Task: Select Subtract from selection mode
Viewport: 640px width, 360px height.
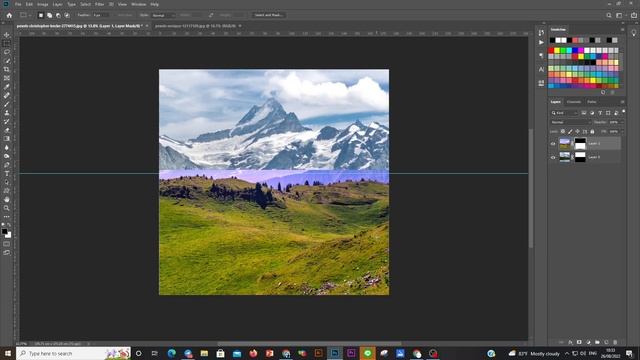Action: tap(58, 15)
